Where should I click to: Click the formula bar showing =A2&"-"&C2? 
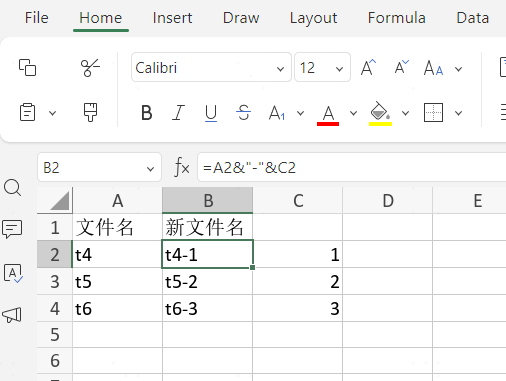352,167
